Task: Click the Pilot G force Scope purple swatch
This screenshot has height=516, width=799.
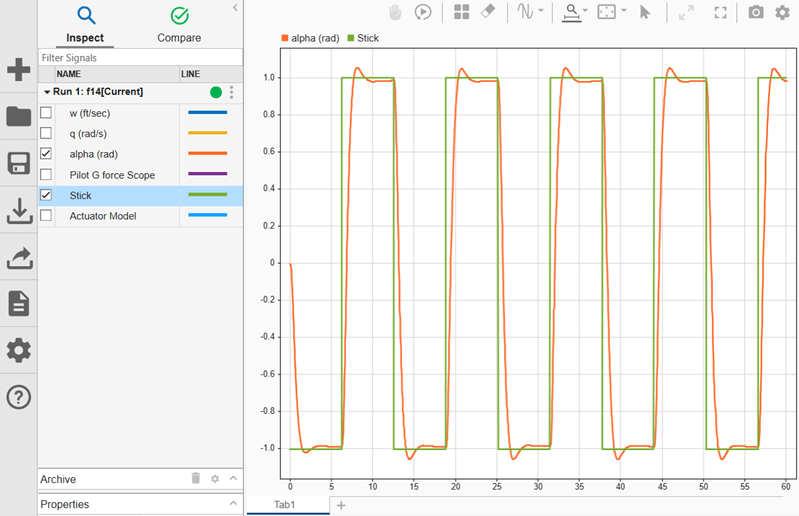Action: [x=207, y=174]
